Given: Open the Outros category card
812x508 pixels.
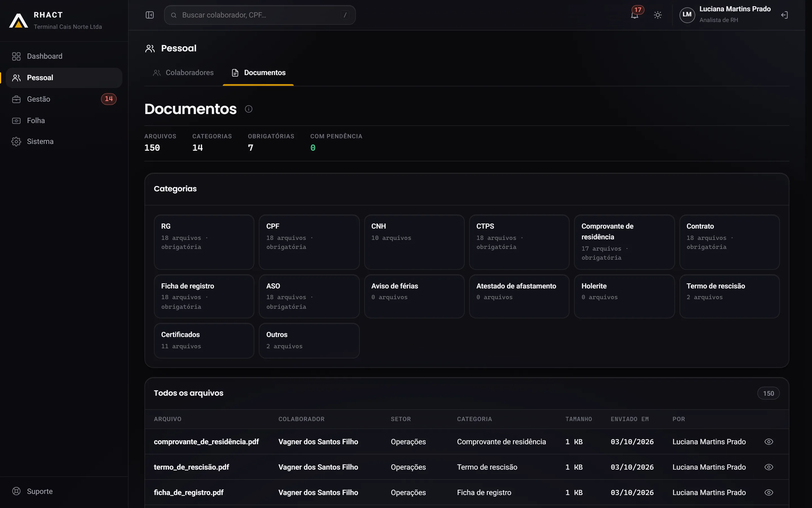Looking at the screenshot, I should tap(309, 341).
